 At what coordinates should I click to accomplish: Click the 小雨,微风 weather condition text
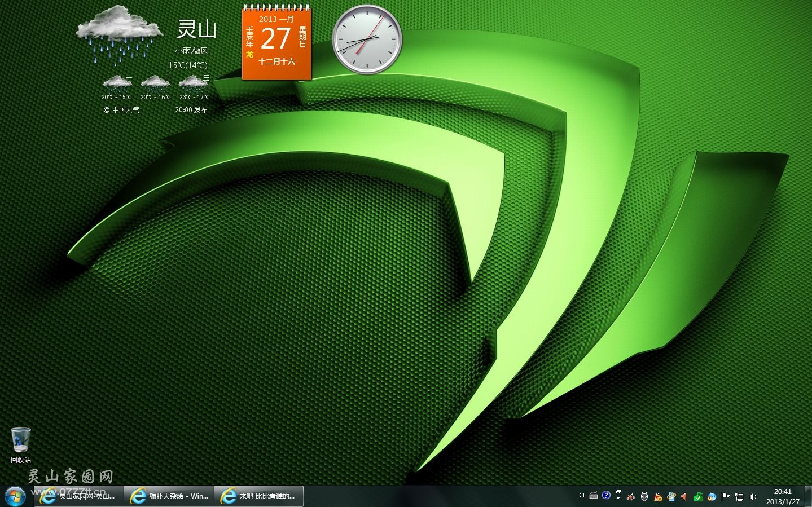pos(191,51)
